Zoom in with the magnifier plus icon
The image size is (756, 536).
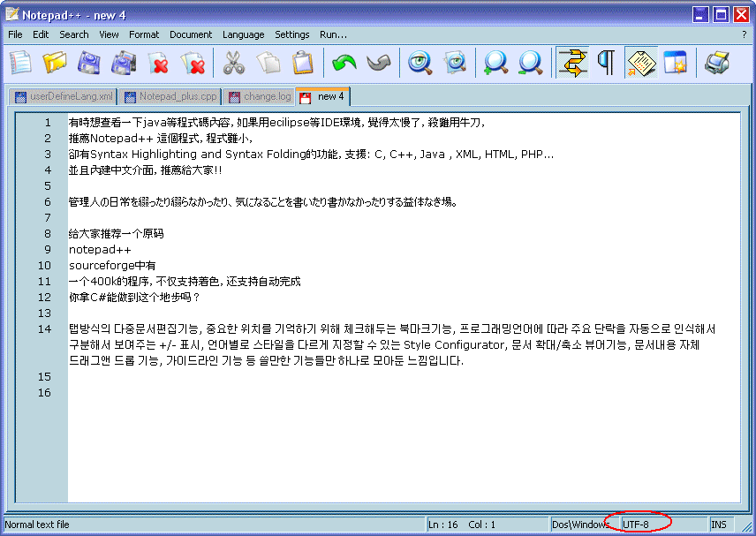[x=495, y=63]
